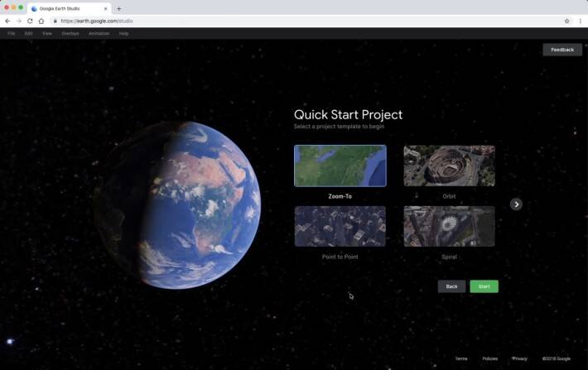Open a new browser tab
Image resolution: width=588 pixels, height=370 pixels.
pyautogui.click(x=119, y=8)
